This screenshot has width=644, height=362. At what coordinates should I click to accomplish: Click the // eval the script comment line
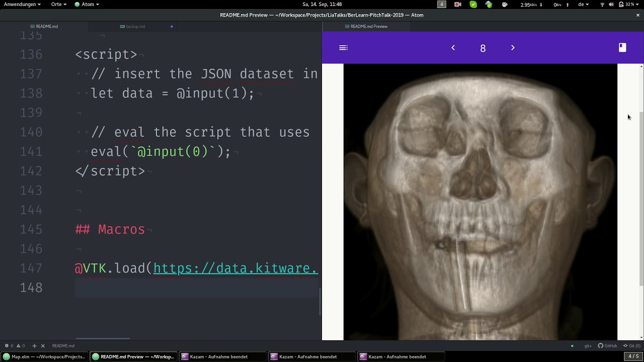200,132
